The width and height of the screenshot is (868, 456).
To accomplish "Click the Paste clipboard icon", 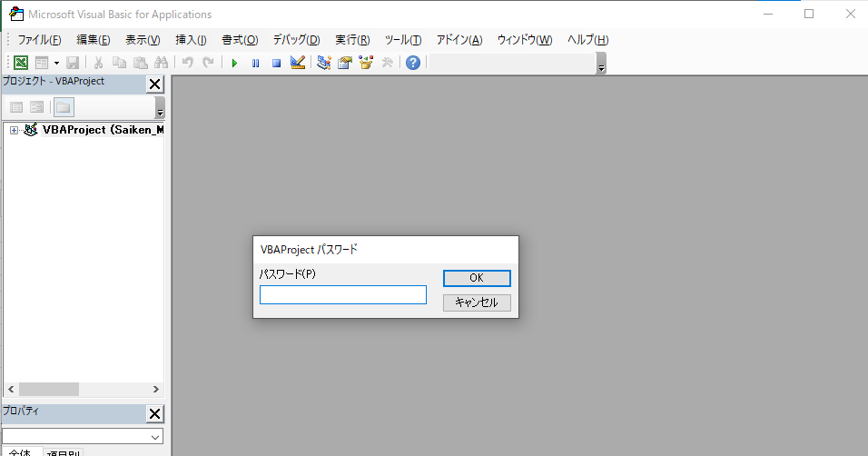I will (141, 63).
